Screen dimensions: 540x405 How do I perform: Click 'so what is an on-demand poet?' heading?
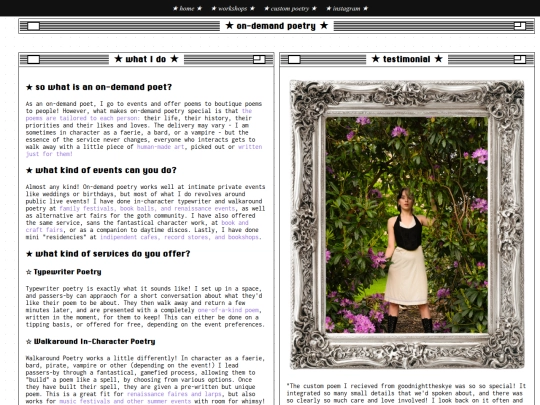point(99,87)
